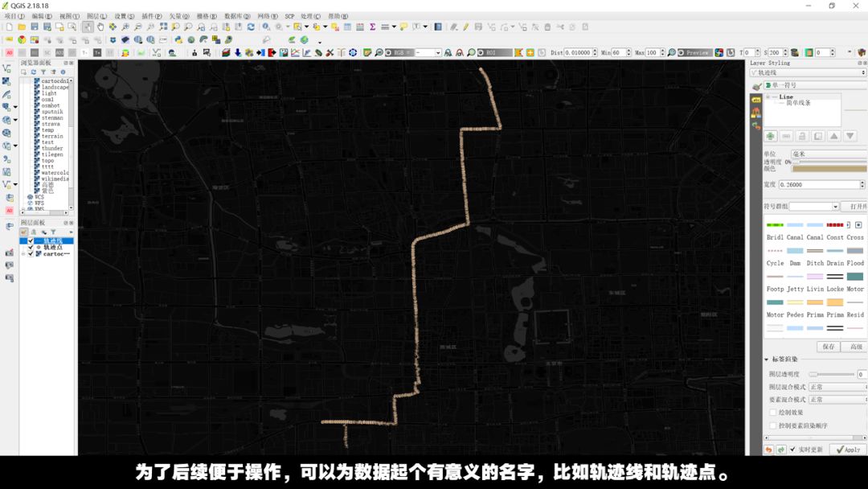The image size is (868, 489).
Task: Collapse the 标签渲染 section
Action: click(767, 360)
